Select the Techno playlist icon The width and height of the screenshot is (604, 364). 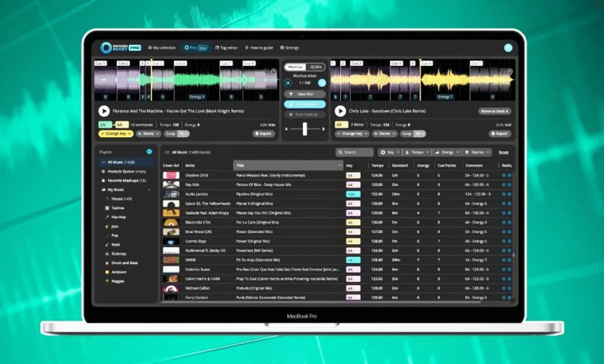[107, 208]
